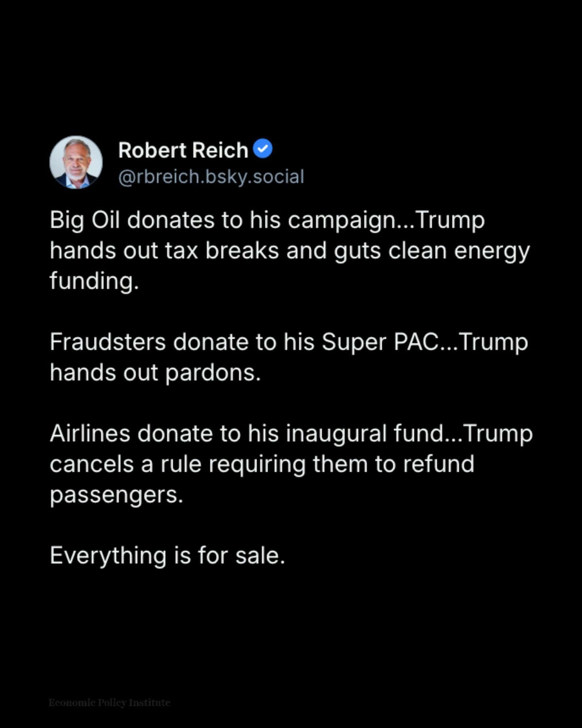Screen dimensions: 582x728
Task: Click the word "passengers." in the post
Action: [x=116, y=495]
